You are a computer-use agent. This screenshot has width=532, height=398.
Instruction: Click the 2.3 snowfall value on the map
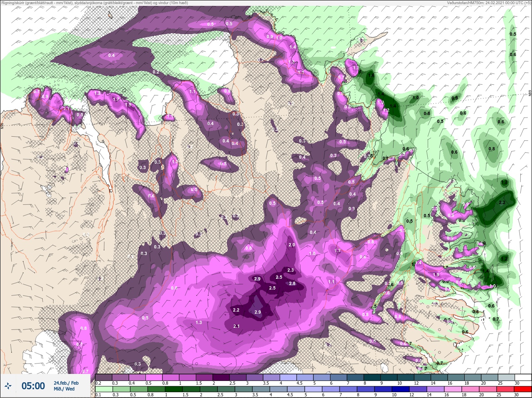291,270
